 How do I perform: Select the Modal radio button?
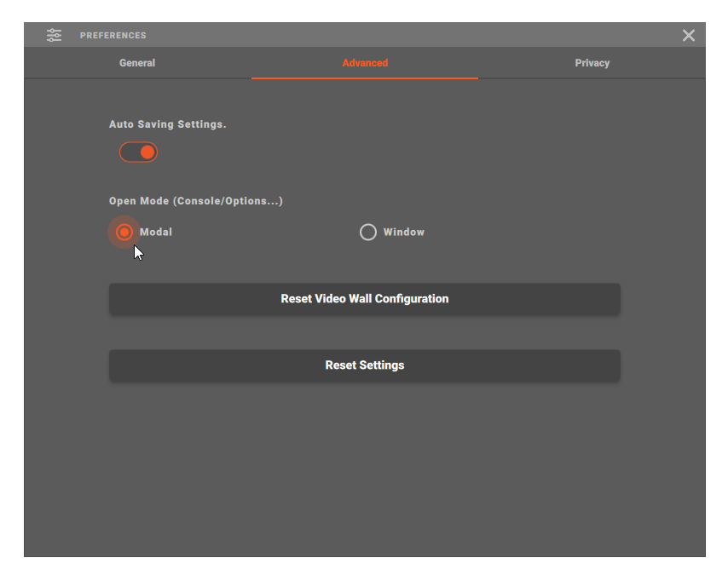124,232
